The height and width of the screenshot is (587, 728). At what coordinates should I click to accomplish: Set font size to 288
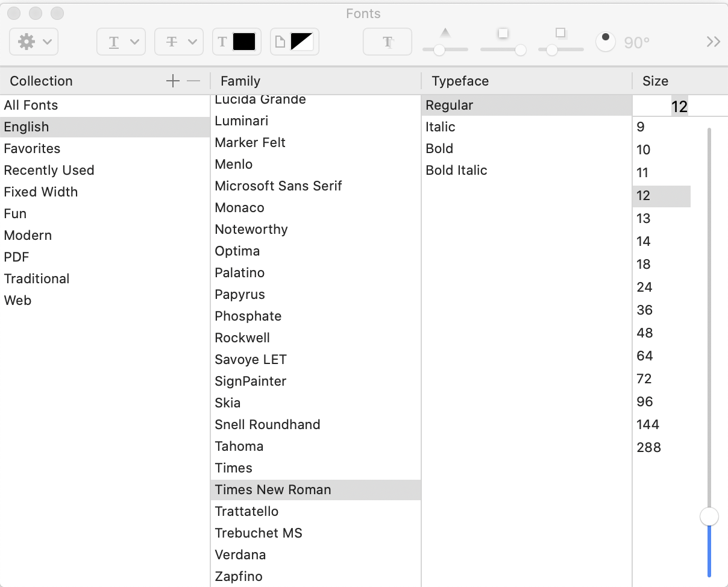click(662, 447)
